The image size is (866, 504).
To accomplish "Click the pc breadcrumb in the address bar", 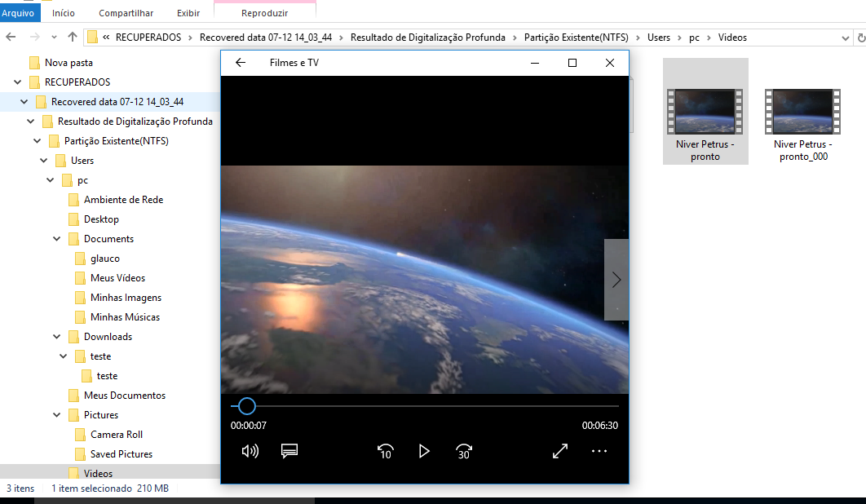I will point(694,37).
